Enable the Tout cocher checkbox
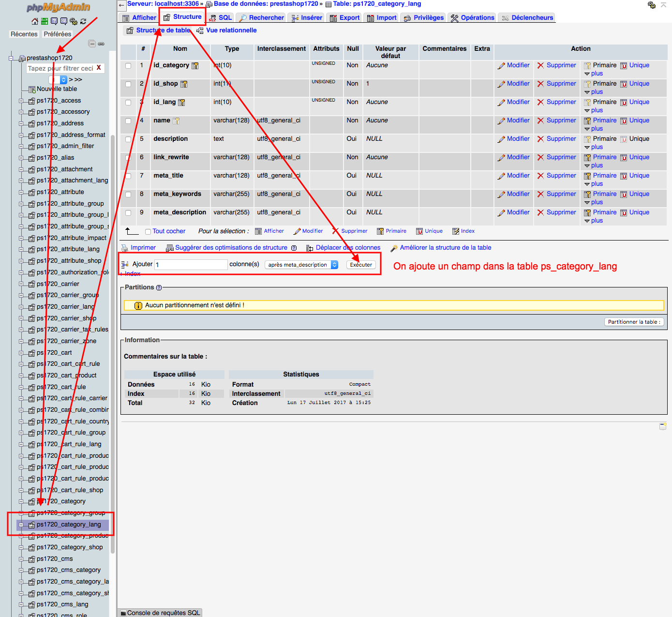Viewport: 672px width, 617px height. [148, 232]
